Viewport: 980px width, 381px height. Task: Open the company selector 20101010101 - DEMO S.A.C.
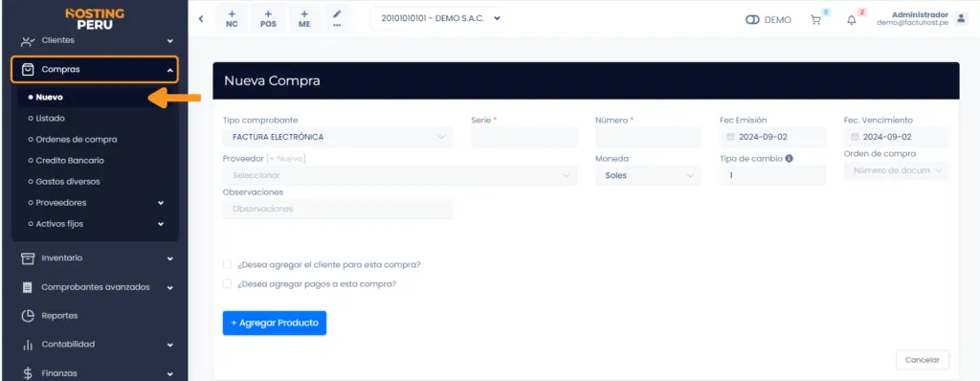[436, 19]
